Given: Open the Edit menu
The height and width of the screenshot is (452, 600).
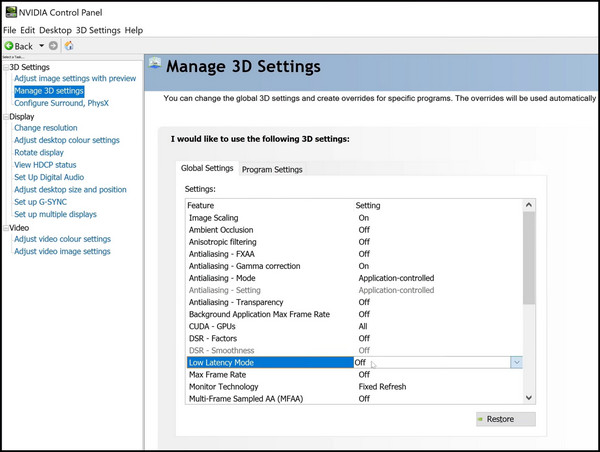Looking at the screenshot, I should (28, 30).
